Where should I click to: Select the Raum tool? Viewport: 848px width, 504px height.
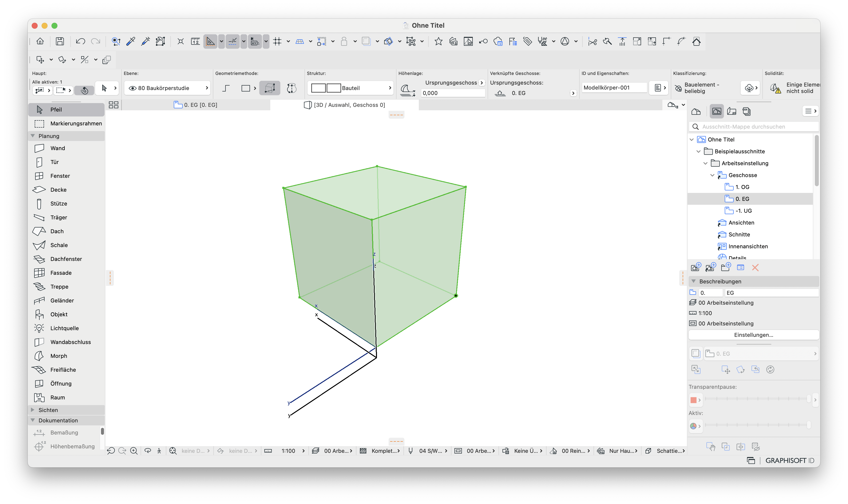66,397
